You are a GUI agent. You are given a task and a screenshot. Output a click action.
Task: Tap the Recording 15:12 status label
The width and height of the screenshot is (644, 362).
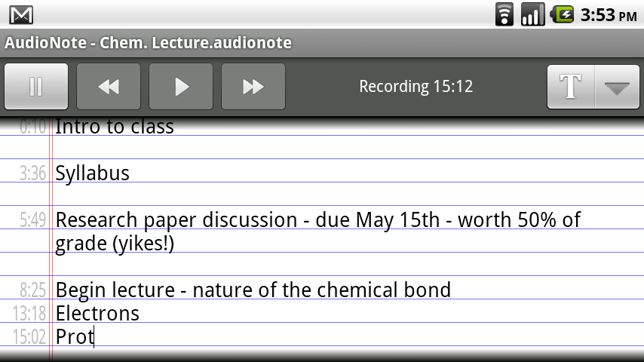pyautogui.click(x=416, y=86)
